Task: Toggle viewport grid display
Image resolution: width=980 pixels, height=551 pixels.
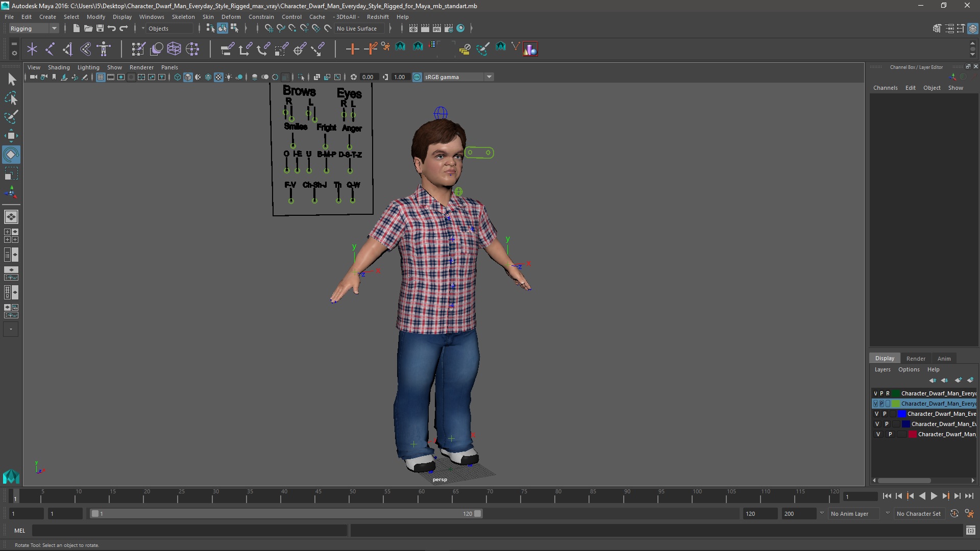Action: (x=101, y=77)
